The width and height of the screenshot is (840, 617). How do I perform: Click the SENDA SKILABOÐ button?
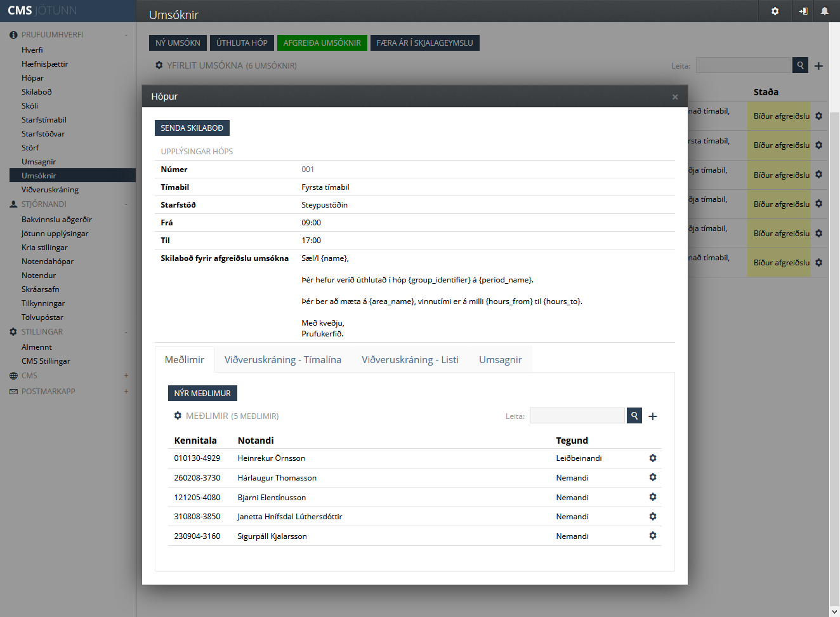192,128
